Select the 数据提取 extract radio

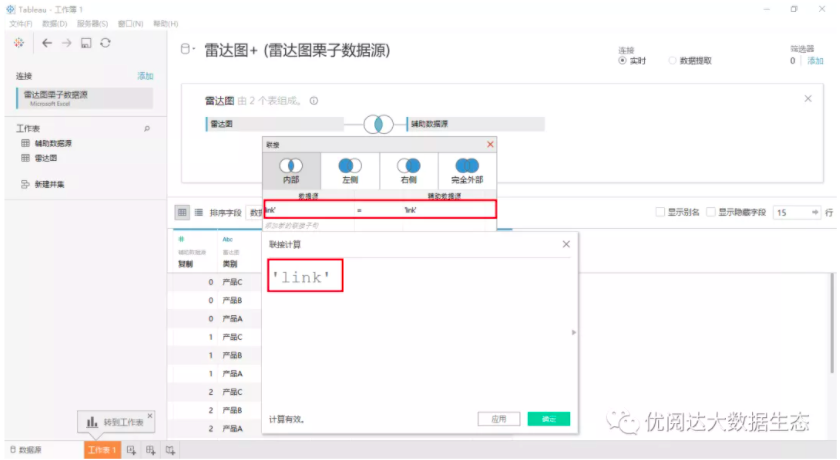tap(672, 61)
